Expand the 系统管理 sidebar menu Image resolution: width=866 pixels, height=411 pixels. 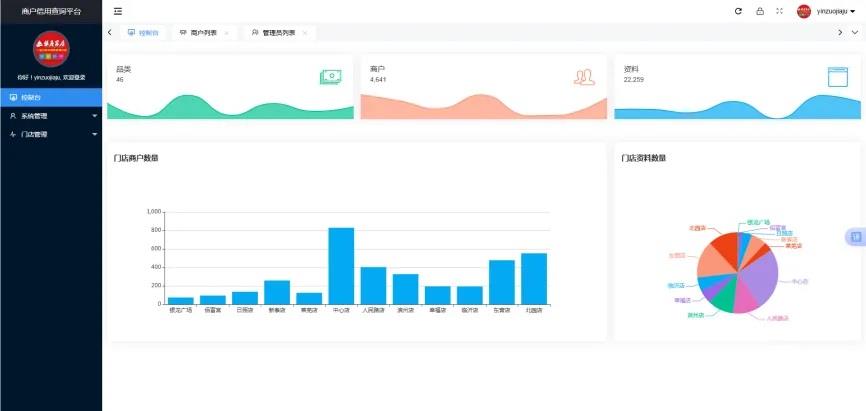(x=50, y=116)
